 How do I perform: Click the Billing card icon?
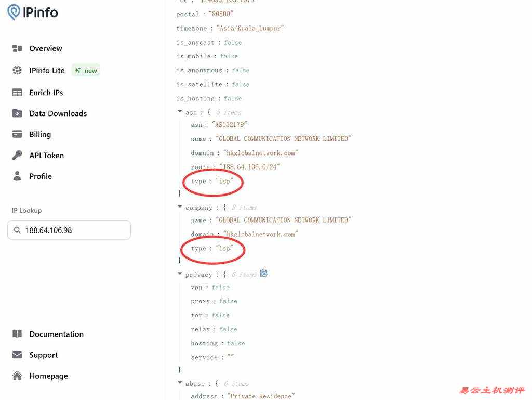17,134
